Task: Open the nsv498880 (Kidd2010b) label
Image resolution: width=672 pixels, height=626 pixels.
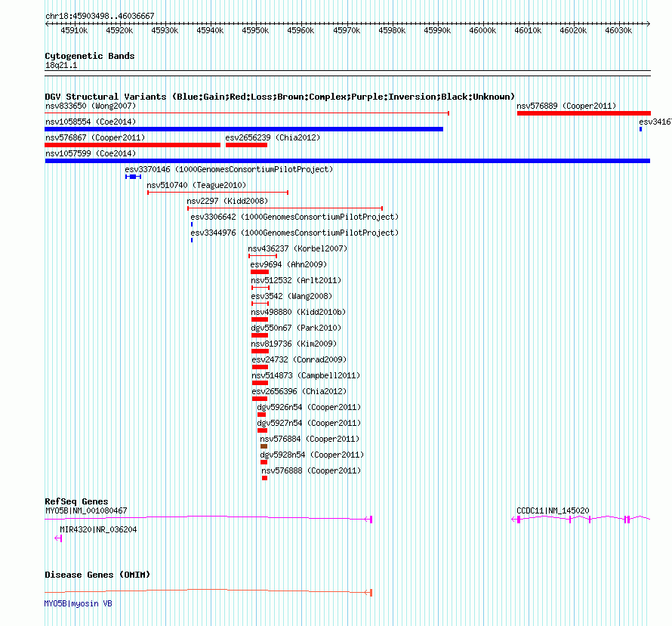Action: 298,312
